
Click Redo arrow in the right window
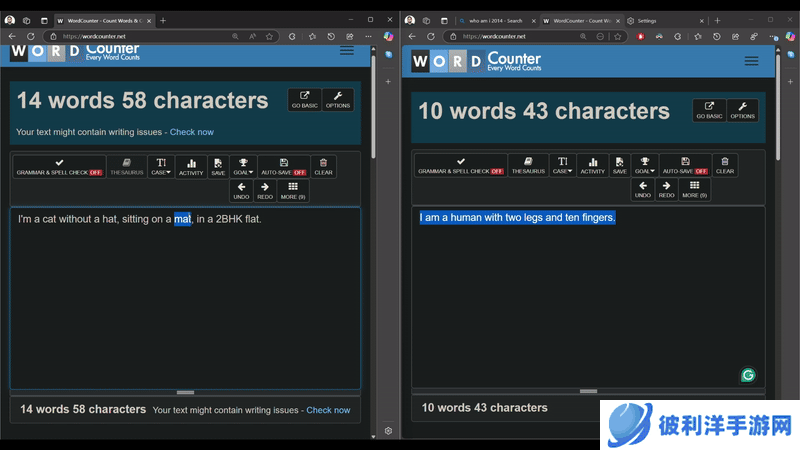tap(666, 189)
